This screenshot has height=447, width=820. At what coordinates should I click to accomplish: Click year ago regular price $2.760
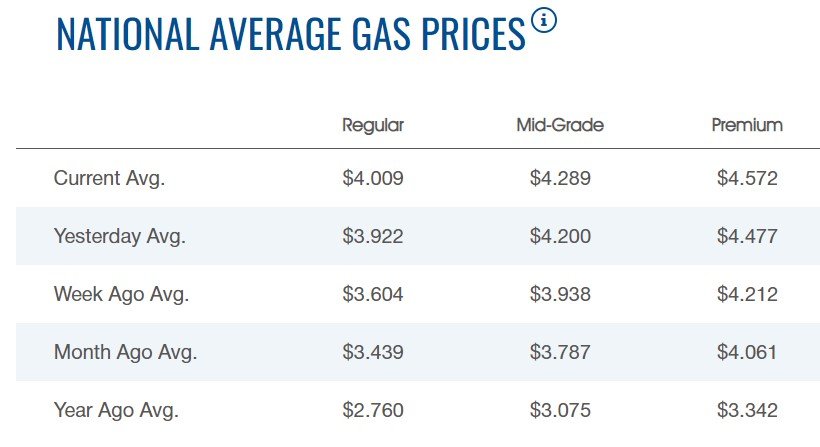pos(372,410)
